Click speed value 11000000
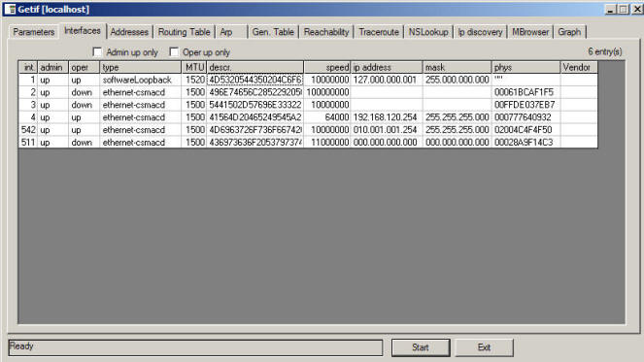The height and width of the screenshot is (362, 644). click(x=327, y=143)
